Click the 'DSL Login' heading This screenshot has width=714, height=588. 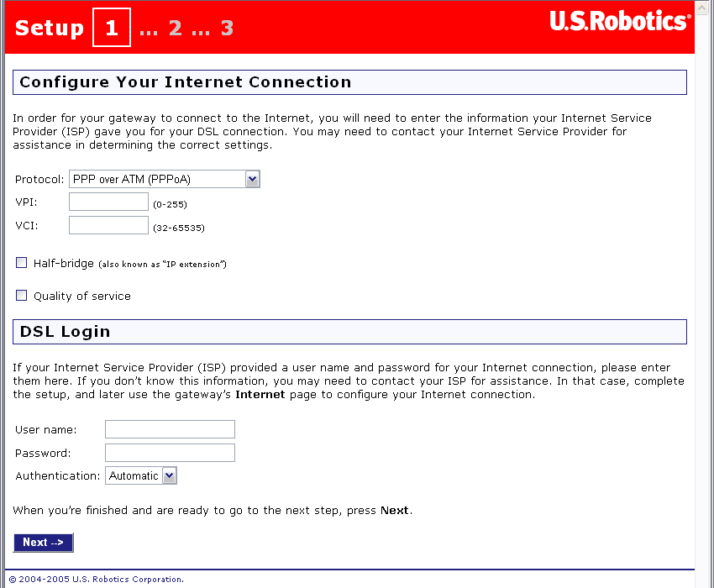pos(66,332)
